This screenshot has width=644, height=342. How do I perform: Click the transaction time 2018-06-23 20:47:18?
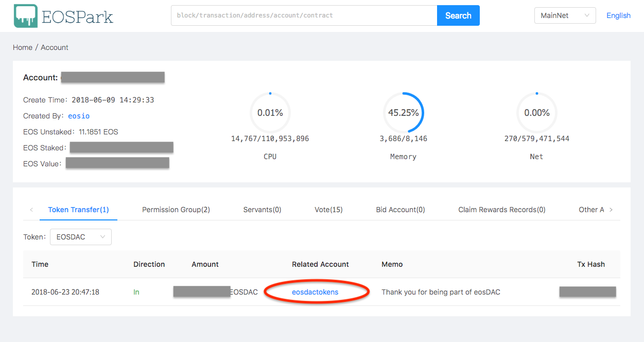tap(65, 292)
